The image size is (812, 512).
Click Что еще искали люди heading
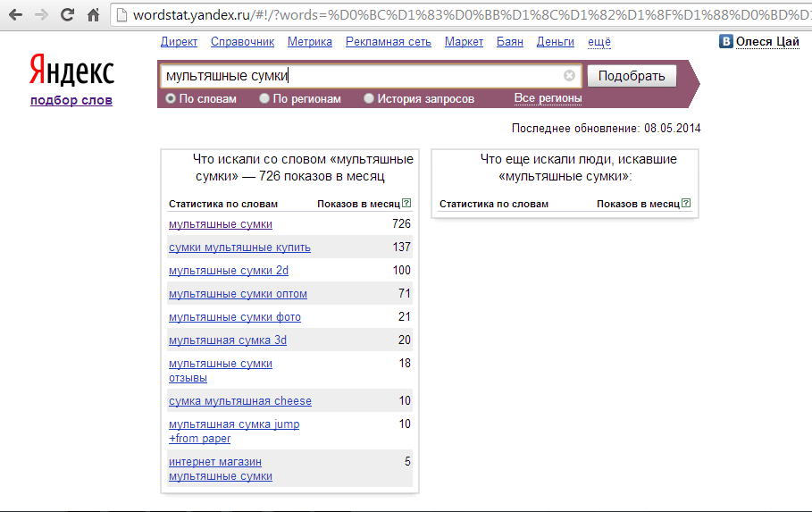[x=578, y=167]
